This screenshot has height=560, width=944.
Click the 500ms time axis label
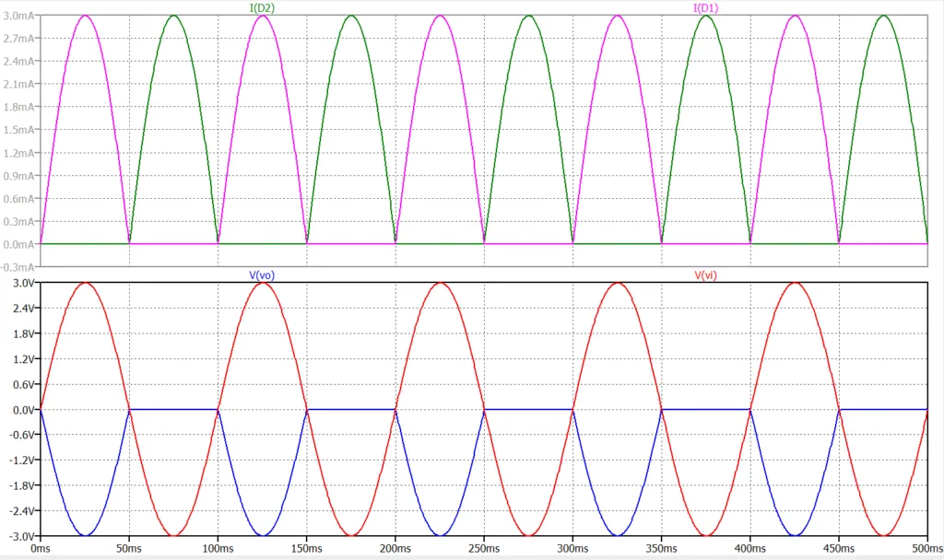coord(926,548)
